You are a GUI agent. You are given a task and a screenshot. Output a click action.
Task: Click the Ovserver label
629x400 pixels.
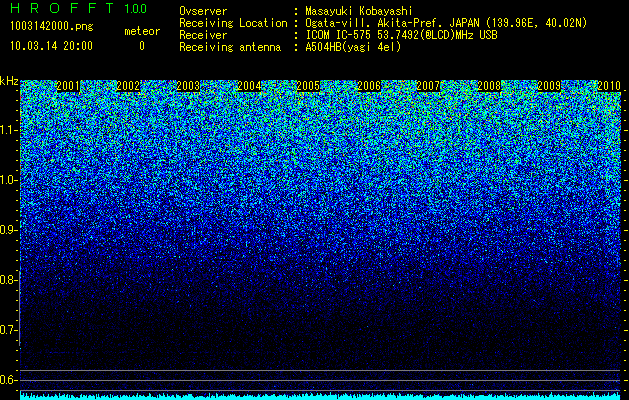[x=203, y=11]
